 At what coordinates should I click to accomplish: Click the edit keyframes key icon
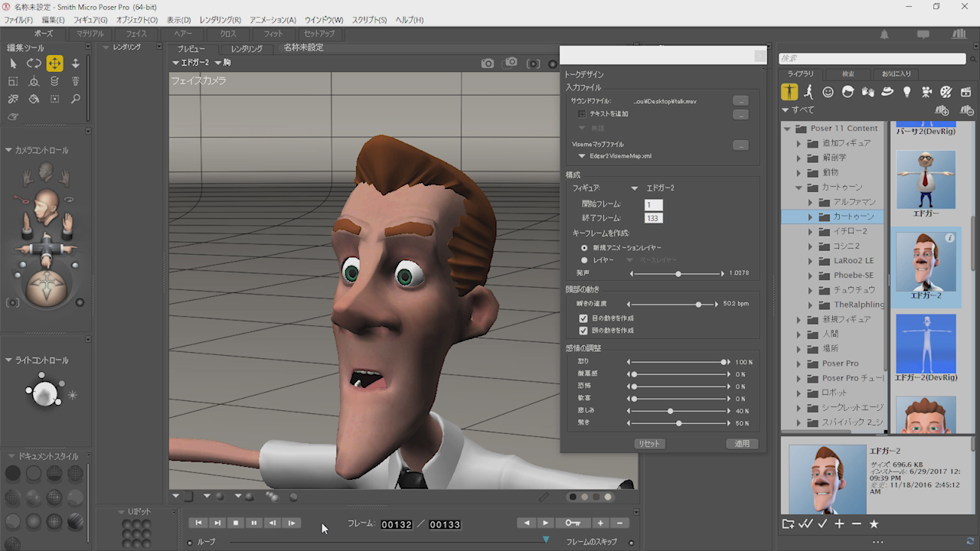[573, 523]
